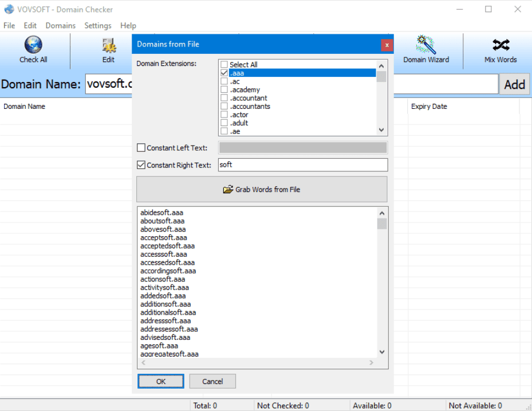The image size is (532, 411).
Task: Select abidesoft.aaa in the list
Action: point(162,213)
